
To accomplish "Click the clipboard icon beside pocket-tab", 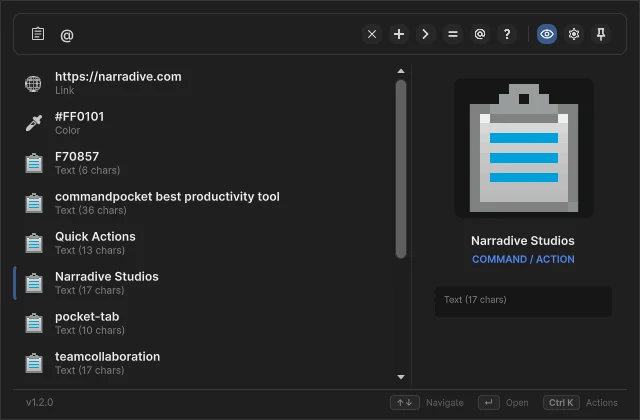I will (x=34, y=323).
